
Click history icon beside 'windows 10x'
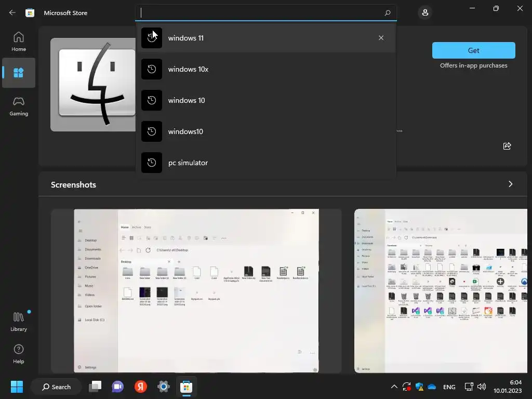pyautogui.click(x=152, y=69)
